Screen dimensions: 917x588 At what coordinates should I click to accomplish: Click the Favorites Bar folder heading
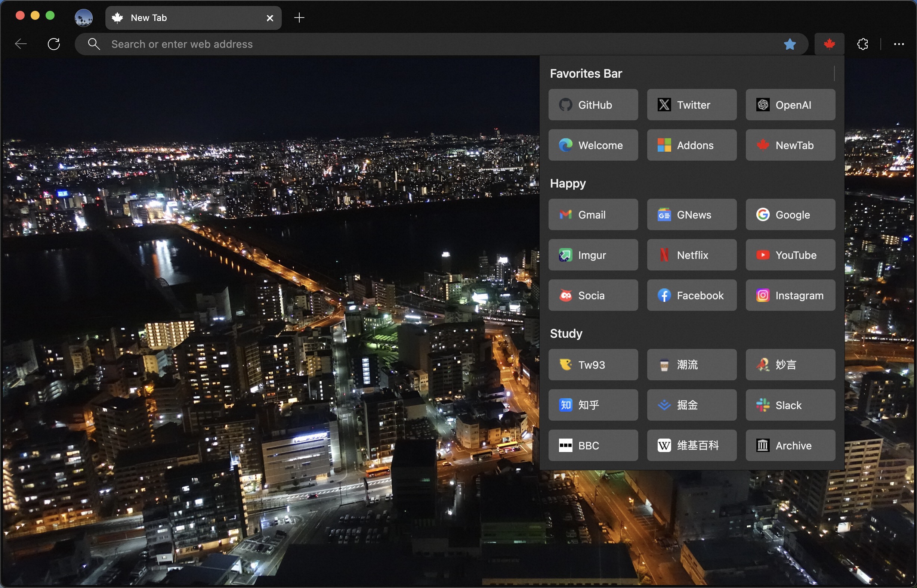(586, 73)
